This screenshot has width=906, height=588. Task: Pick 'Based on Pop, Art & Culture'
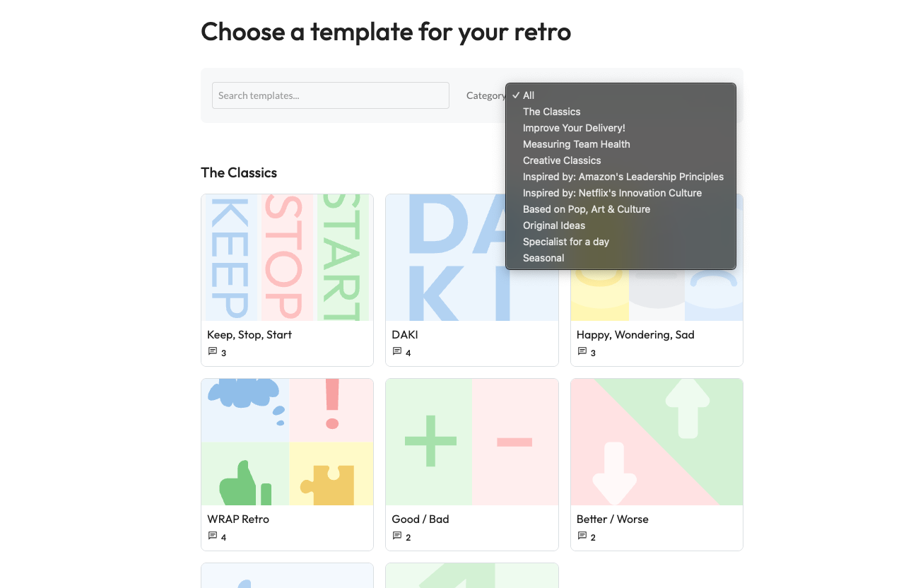point(586,209)
